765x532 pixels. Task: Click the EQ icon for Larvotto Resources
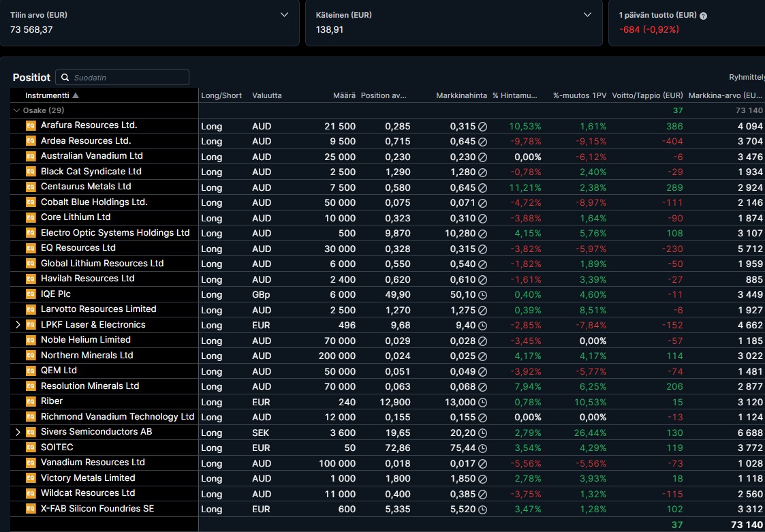tap(31, 309)
